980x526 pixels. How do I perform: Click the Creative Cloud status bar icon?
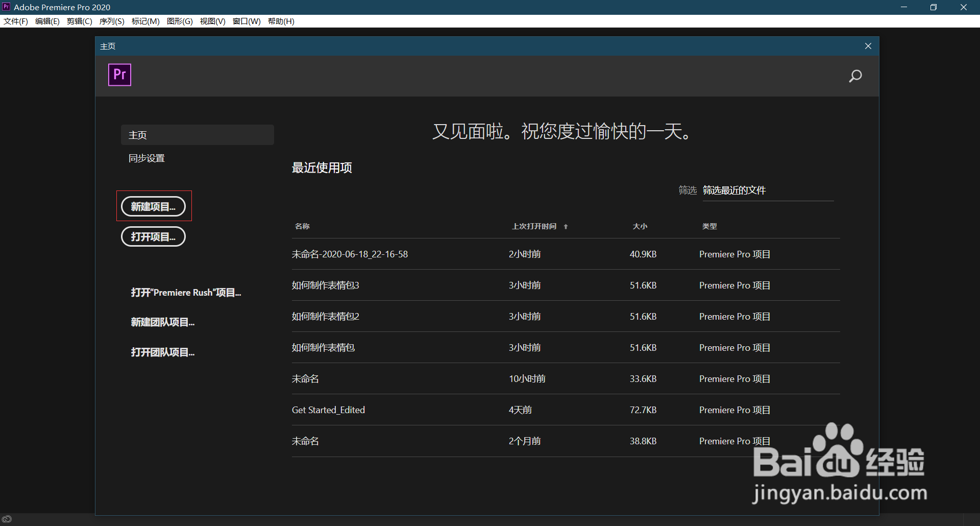click(x=7, y=519)
